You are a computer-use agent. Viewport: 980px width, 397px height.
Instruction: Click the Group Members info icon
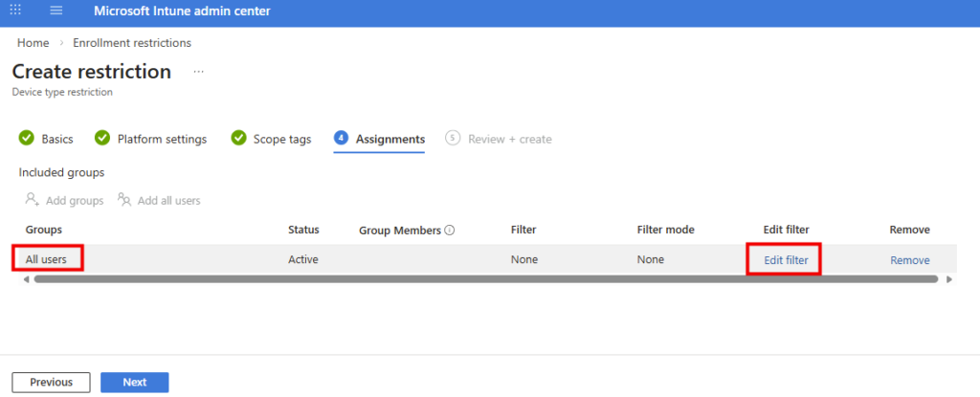449,231
